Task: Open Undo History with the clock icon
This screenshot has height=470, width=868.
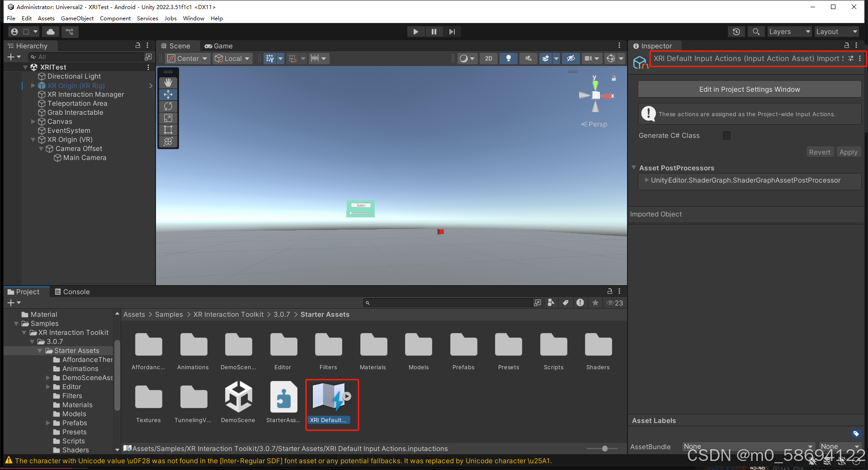Action: [x=736, y=31]
